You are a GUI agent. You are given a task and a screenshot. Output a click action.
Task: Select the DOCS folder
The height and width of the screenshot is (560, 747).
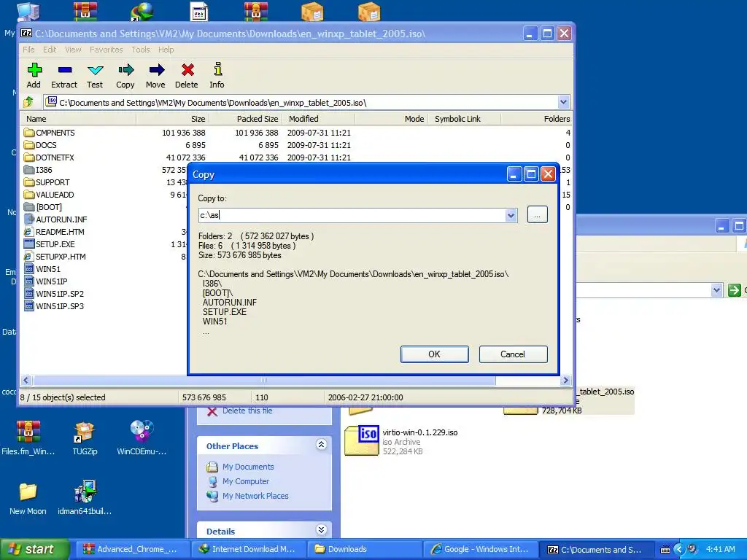(x=40, y=145)
